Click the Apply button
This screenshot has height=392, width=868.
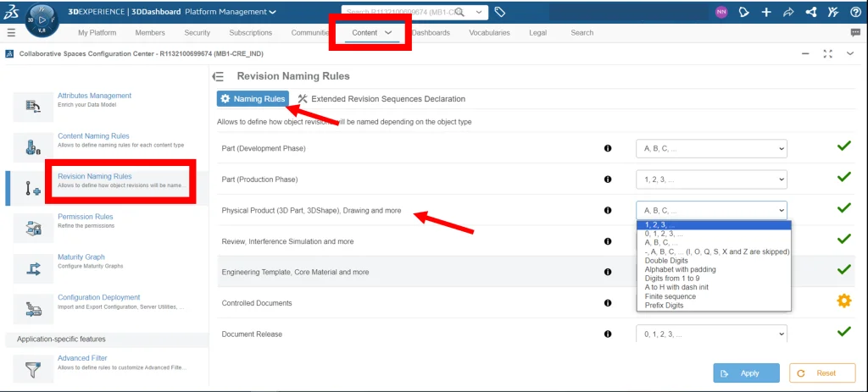(746, 373)
